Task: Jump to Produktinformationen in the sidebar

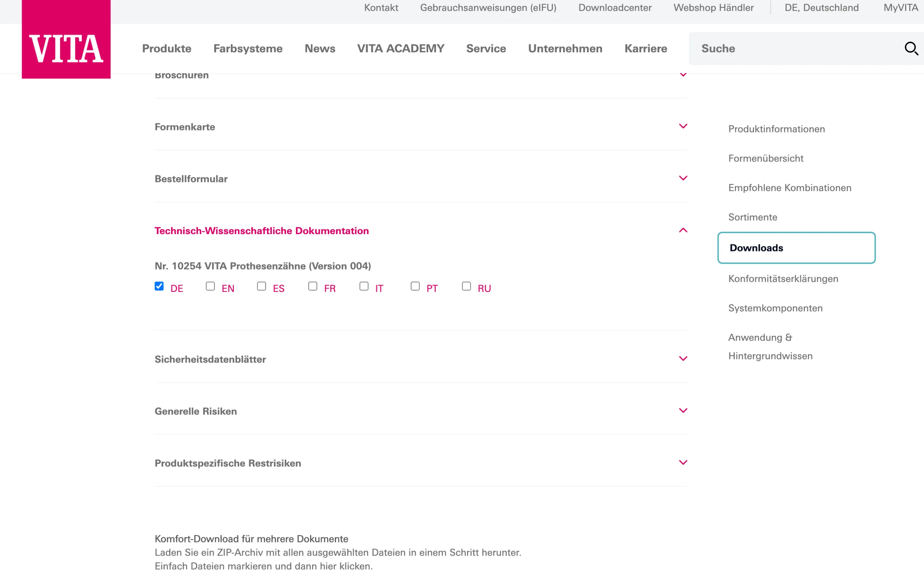Action: pos(777,129)
